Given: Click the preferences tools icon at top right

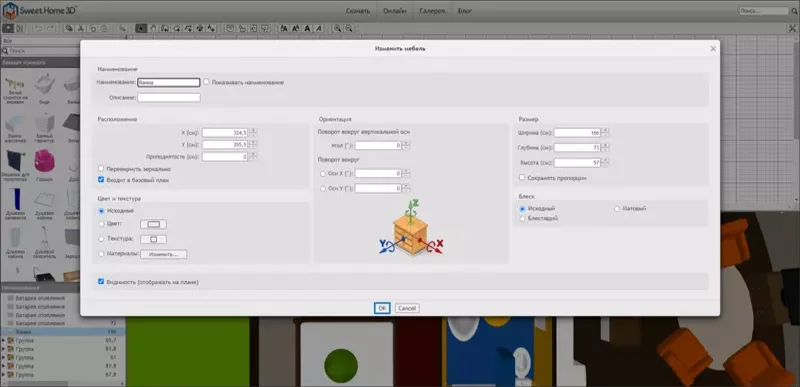Looking at the screenshot, I should point(792,28).
